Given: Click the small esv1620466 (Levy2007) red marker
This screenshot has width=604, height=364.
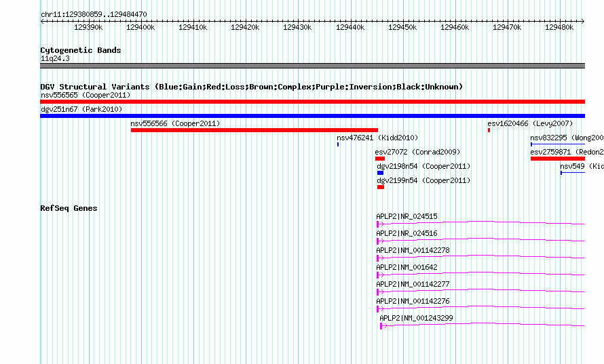Looking at the screenshot, I should 489,130.
